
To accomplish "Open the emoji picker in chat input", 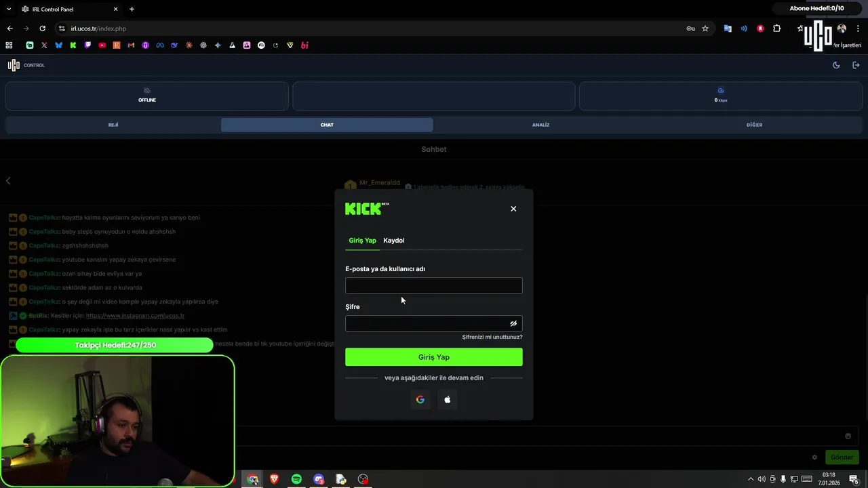I will (848, 436).
